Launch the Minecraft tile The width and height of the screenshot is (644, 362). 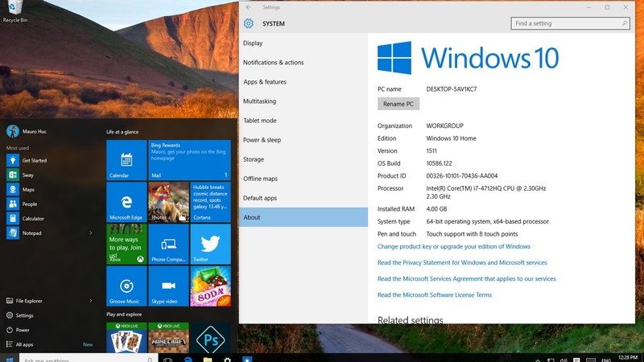(168, 337)
